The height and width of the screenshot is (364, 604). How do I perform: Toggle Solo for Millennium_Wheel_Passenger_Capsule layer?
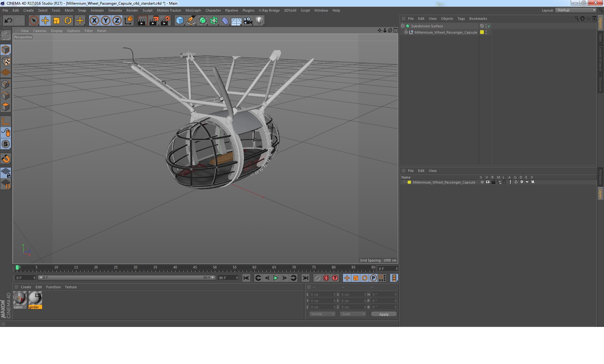tap(482, 182)
